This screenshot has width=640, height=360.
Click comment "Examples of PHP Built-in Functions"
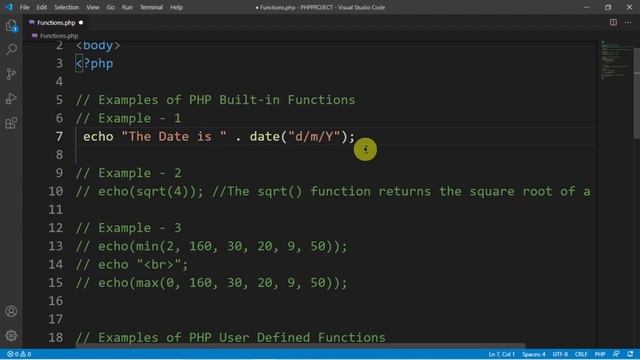pyautogui.click(x=216, y=100)
